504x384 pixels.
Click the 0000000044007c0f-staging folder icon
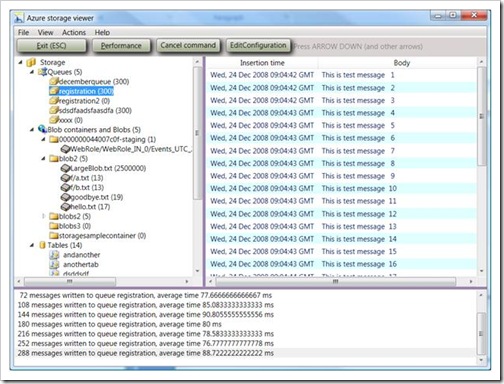click(54, 139)
